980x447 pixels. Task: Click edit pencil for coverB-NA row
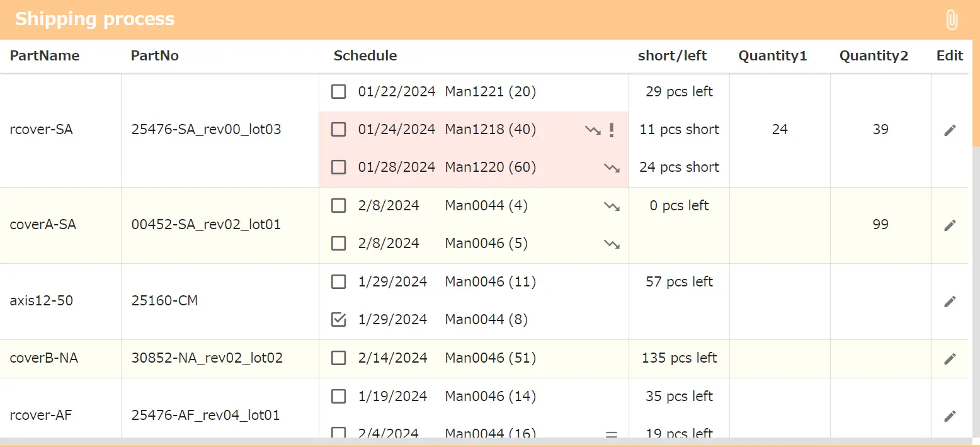coord(950,359)
